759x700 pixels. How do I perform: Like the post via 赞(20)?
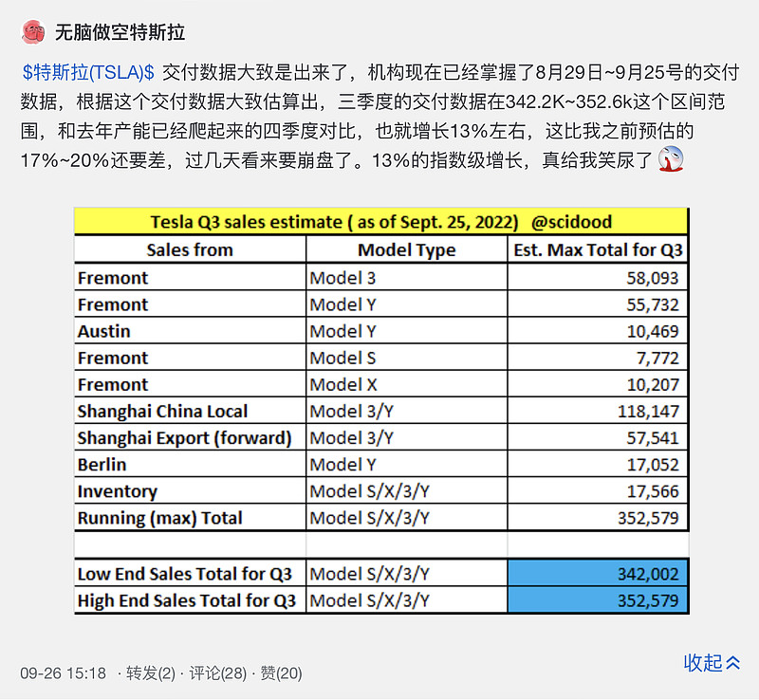coord(281,673)
